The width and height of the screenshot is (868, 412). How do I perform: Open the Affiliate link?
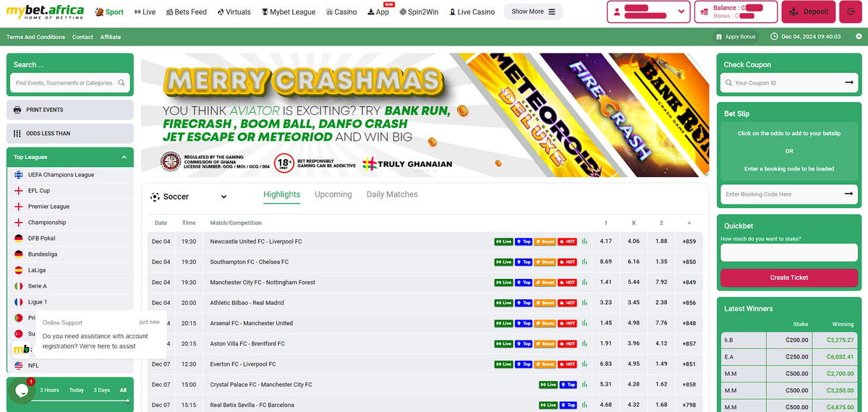tap(111, 37)
